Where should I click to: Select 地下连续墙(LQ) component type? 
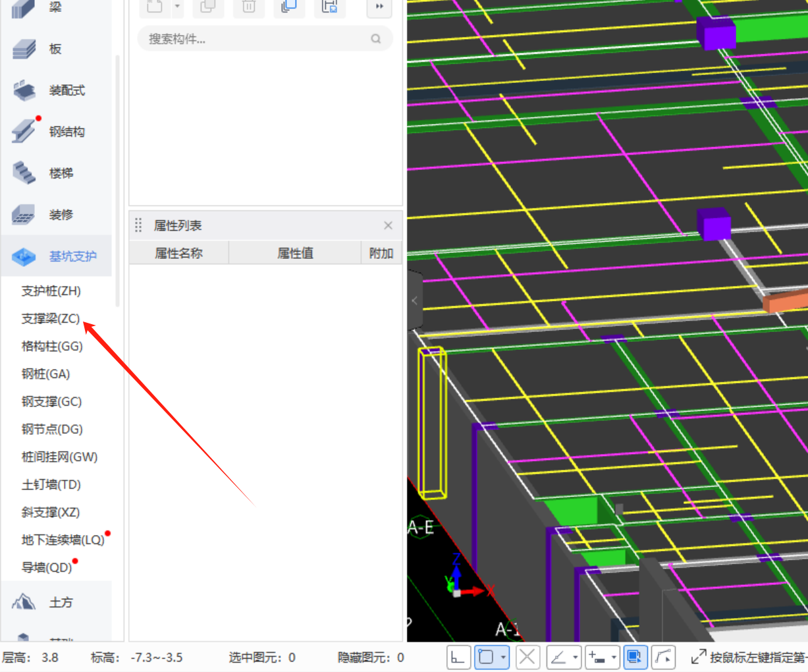point(63,540)
